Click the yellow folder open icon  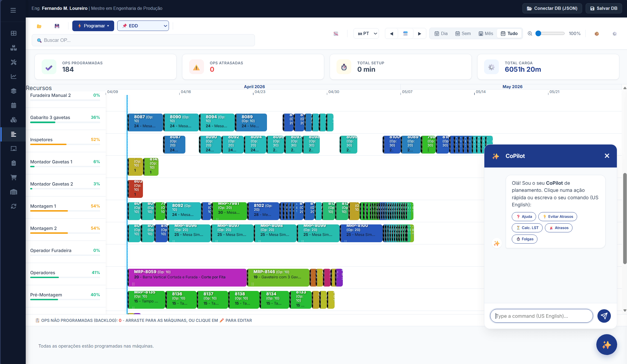click(x=39, y=26)
